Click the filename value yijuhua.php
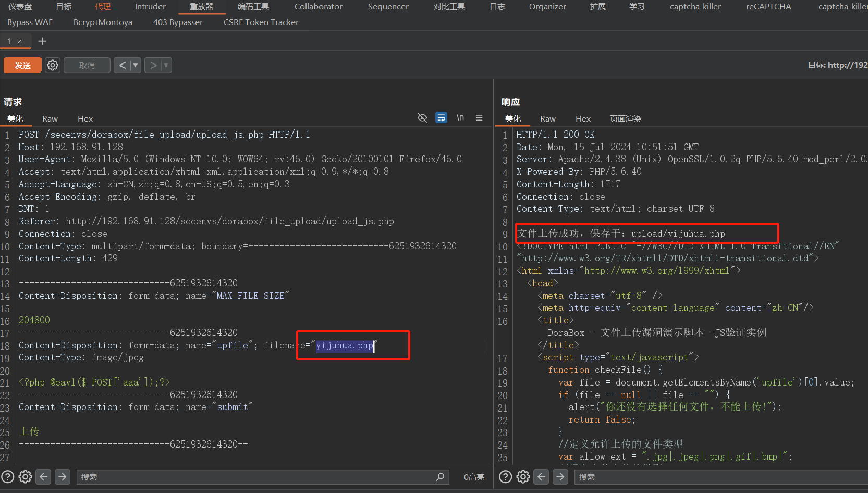 (345, 345)
